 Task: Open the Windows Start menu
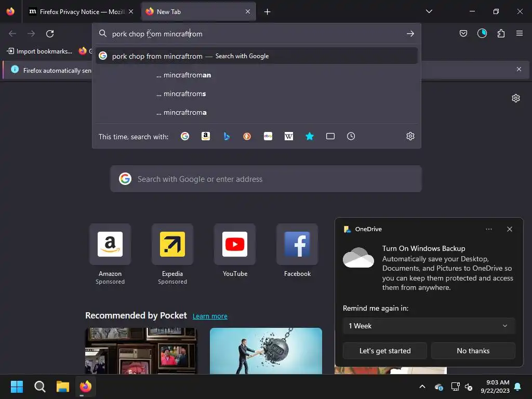(17, 387)
